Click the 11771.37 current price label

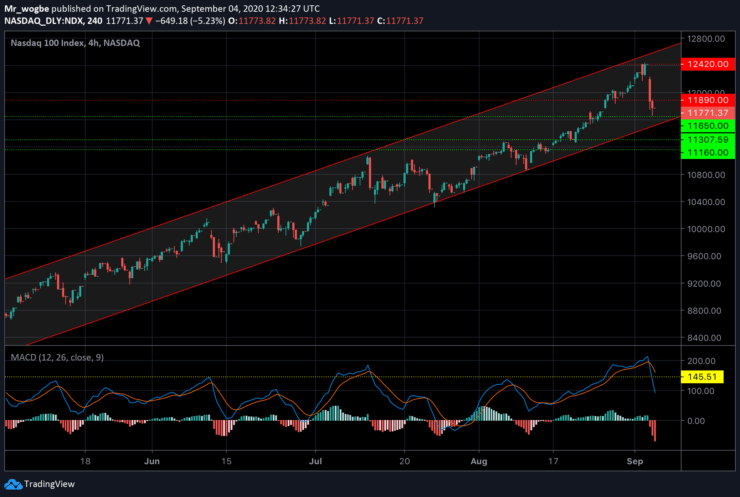[x=708, y=113]
